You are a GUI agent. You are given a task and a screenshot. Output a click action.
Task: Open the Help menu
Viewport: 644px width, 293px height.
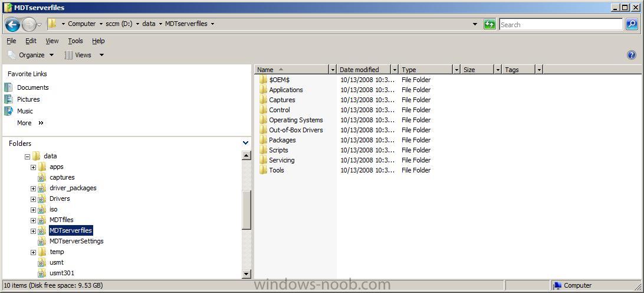(98, 41)
